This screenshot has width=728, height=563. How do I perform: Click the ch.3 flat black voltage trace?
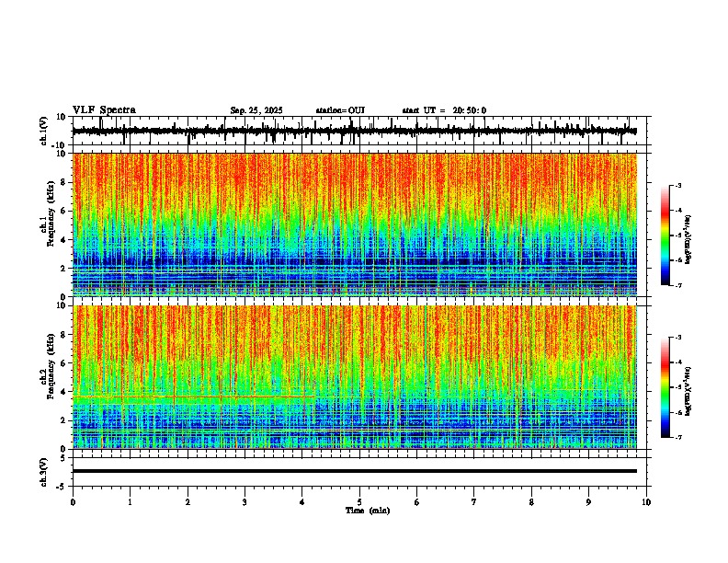(x=355, y=471)
